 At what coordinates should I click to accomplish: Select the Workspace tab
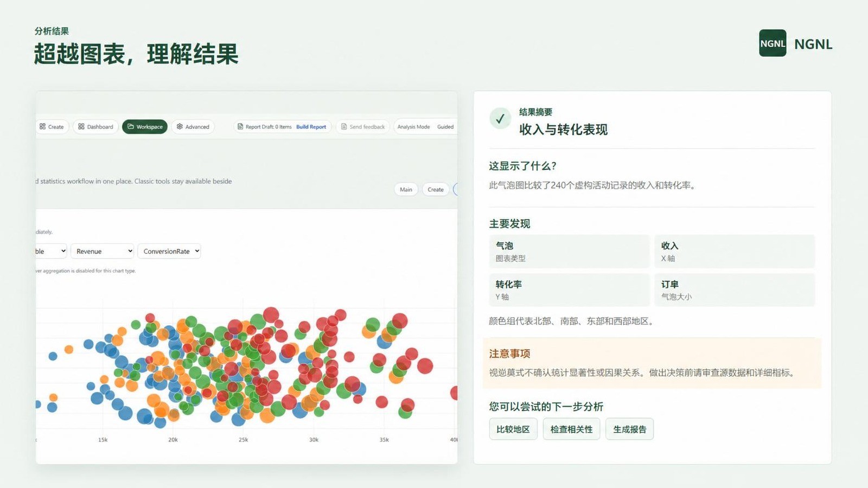coord(145,127)
